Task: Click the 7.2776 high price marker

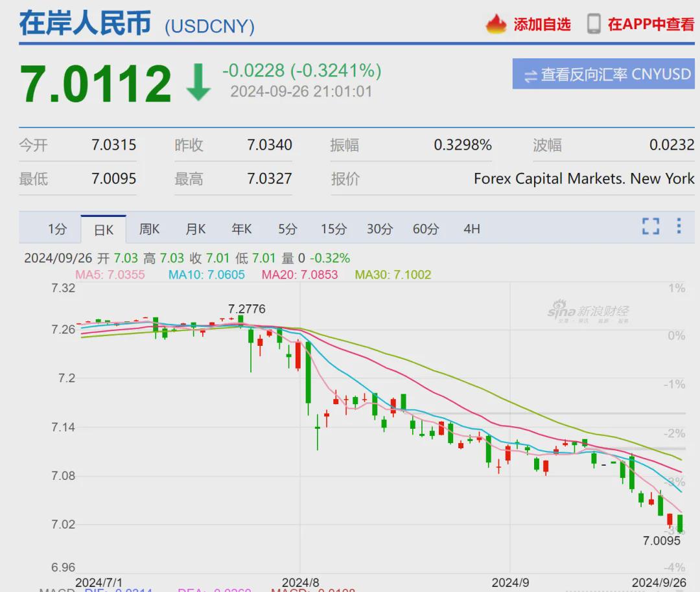Action: point(246,309)
